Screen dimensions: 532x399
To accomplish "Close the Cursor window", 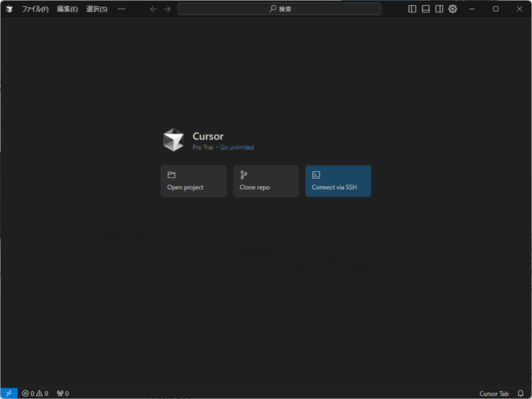I will pos(520,9).
